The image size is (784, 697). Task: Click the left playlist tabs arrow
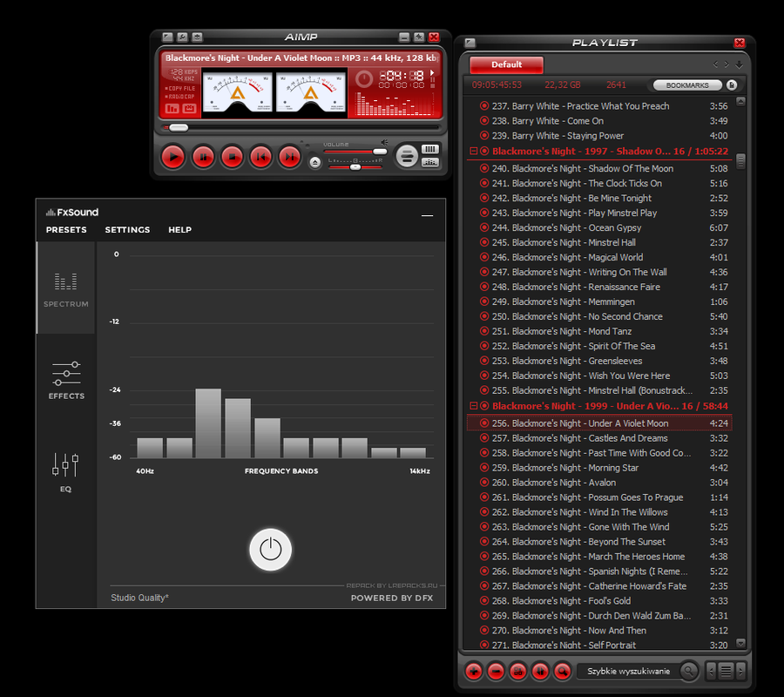(715, 64)
